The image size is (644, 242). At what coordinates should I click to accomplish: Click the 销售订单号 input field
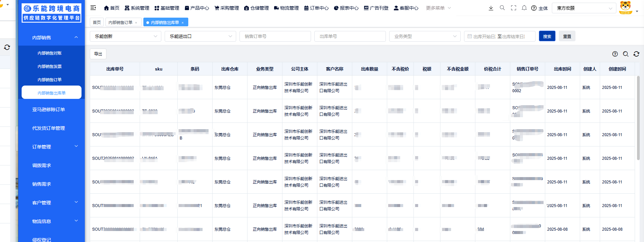[x=275, y=36]
